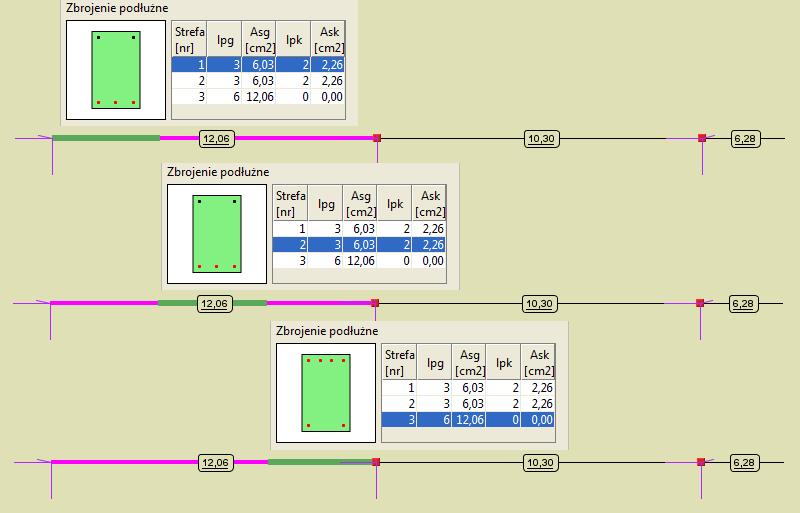Click 'Zbrojenie podłużne' title of the bottom panel
Image resolution: width=800 pixels, height=513 pixels.
pyautogui.click(x=327, y=331)
